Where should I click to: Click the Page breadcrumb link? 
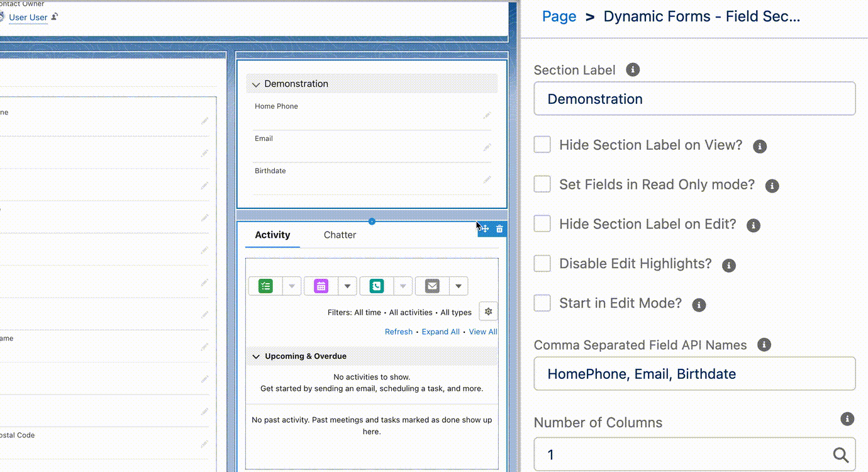[x=559, y=16]
